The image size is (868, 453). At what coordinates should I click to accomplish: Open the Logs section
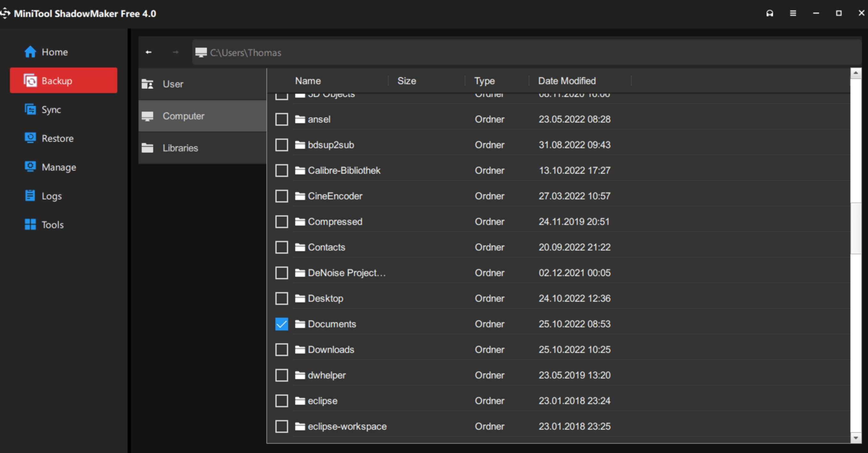(64, 195)
